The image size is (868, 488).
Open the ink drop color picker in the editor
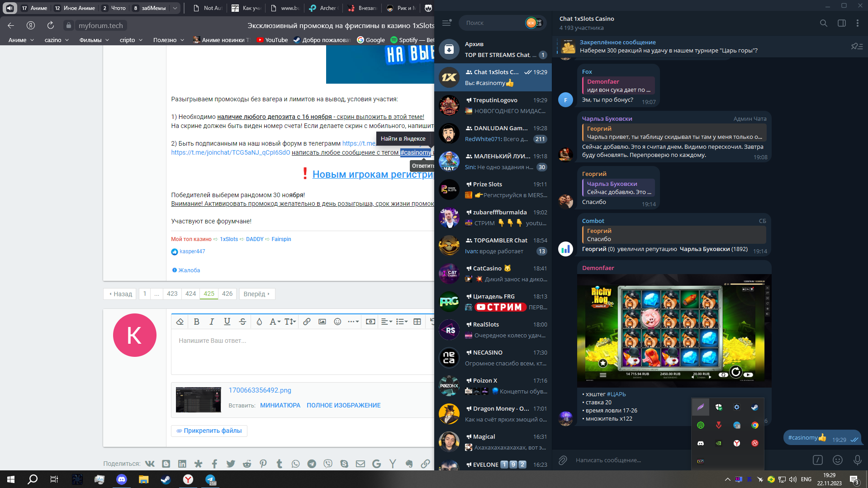pyautogui.click(x=259, y=322)
